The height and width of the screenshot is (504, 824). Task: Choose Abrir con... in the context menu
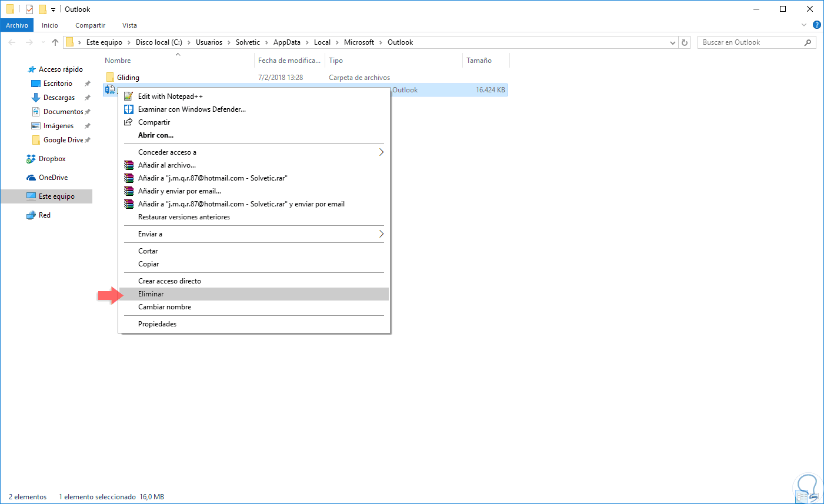point(254,135)
